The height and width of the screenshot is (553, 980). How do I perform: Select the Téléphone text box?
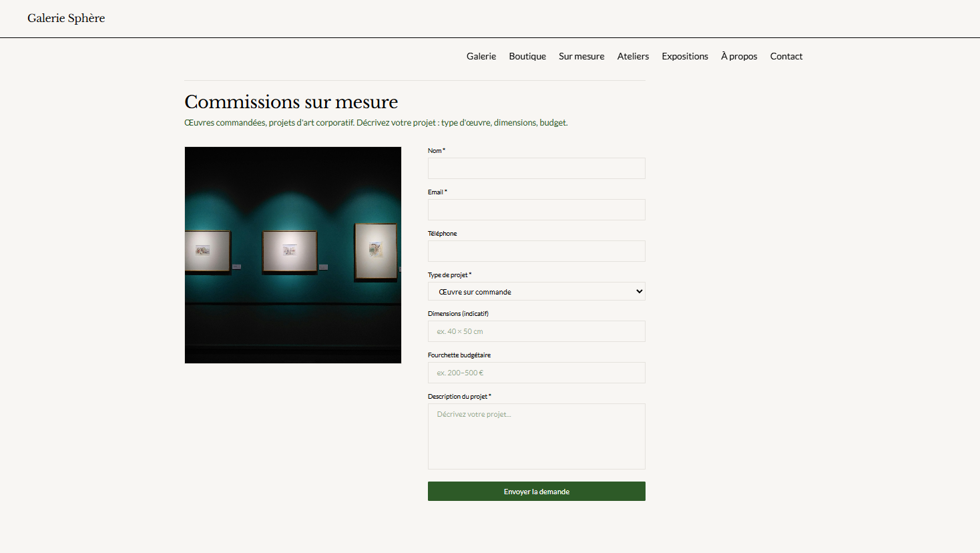coord(536,251)
